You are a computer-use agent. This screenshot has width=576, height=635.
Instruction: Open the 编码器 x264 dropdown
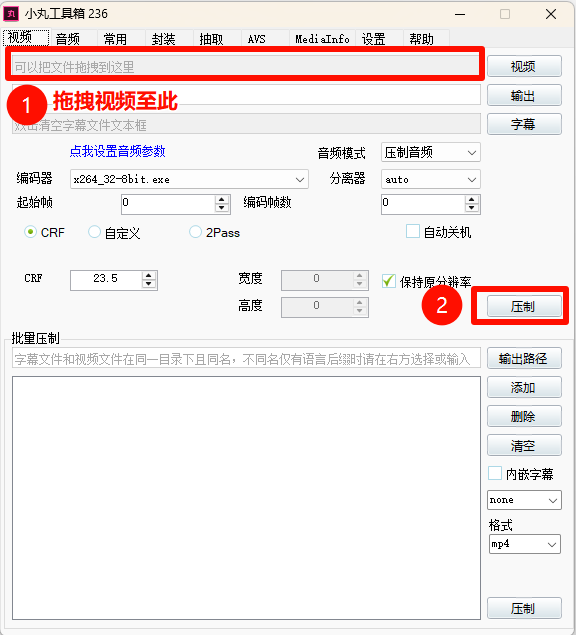(189, 179)
